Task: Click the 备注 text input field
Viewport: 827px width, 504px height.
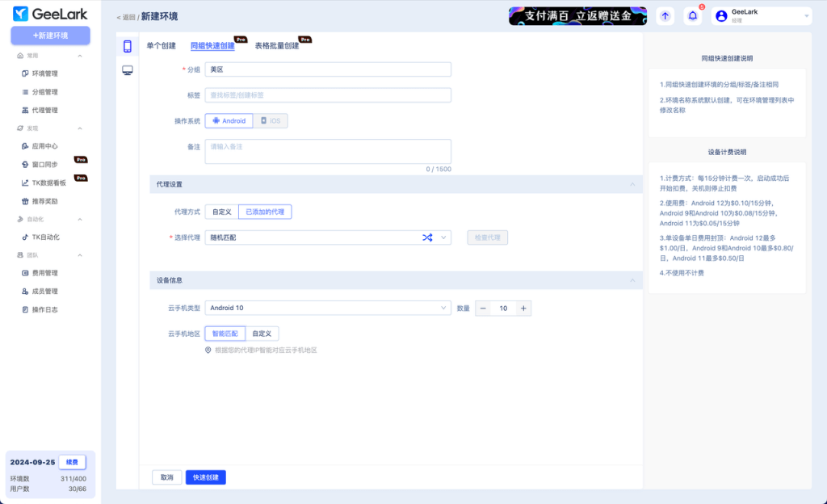Action: coord(328,151)
